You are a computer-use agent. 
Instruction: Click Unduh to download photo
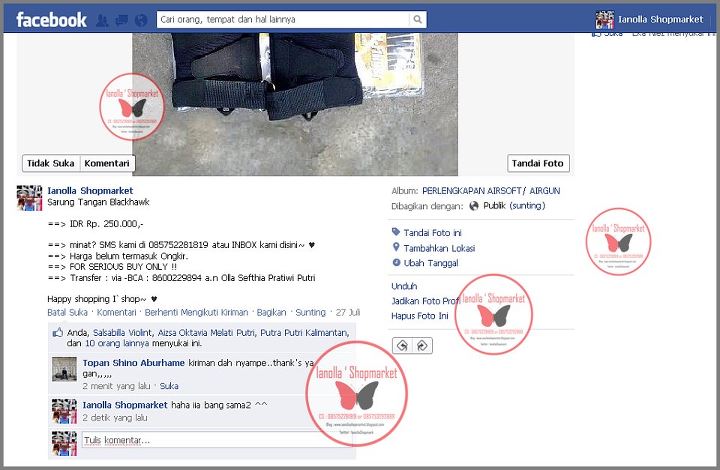pos(404,286)
